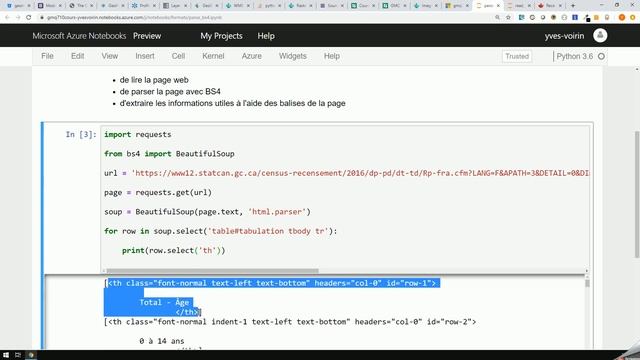Click the '0 à 14 ans' output text
The height and width of the screenshot is (360, 640).
click(x=162, y=341)
